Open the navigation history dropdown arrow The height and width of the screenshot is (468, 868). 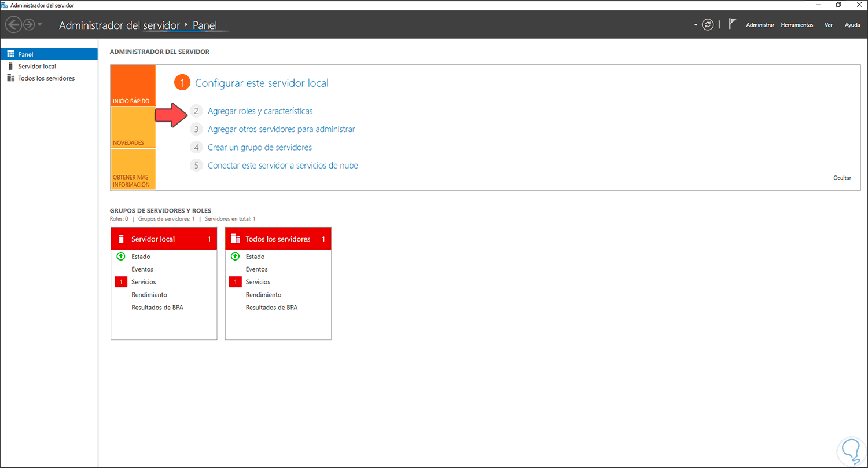(40, 25)
